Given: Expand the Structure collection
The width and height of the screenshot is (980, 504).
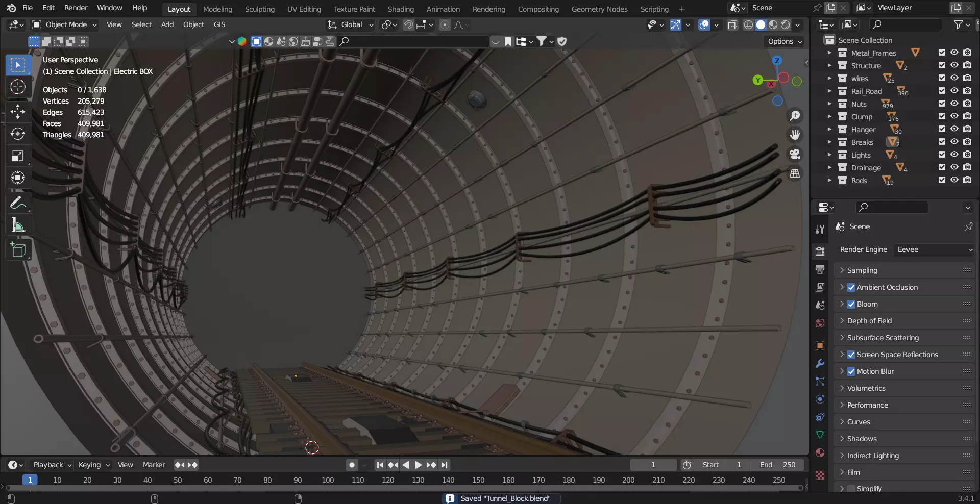Looking at the screenshot, I should click(x=829, y=65).
